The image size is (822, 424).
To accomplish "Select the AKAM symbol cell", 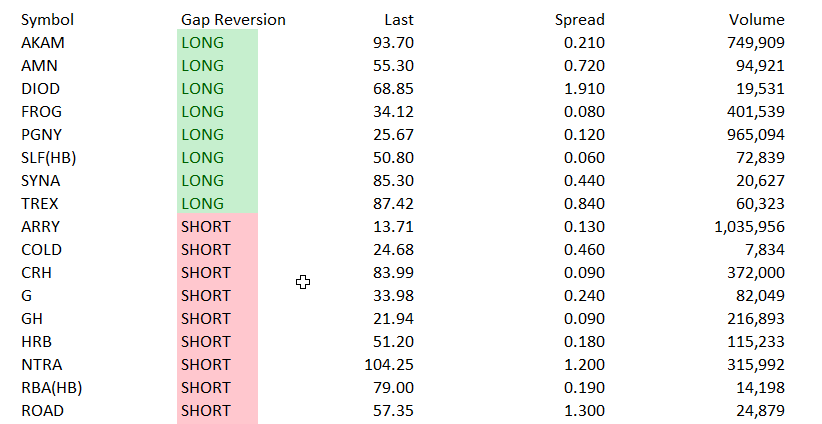I will [43, 43].
